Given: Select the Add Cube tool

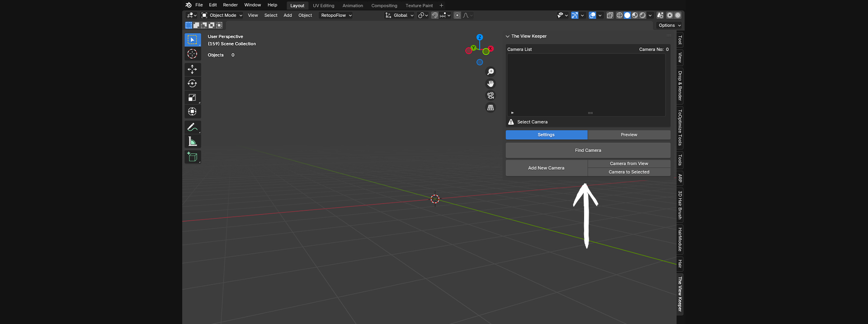Looking at the screenshot, I should tap(192, 157).
